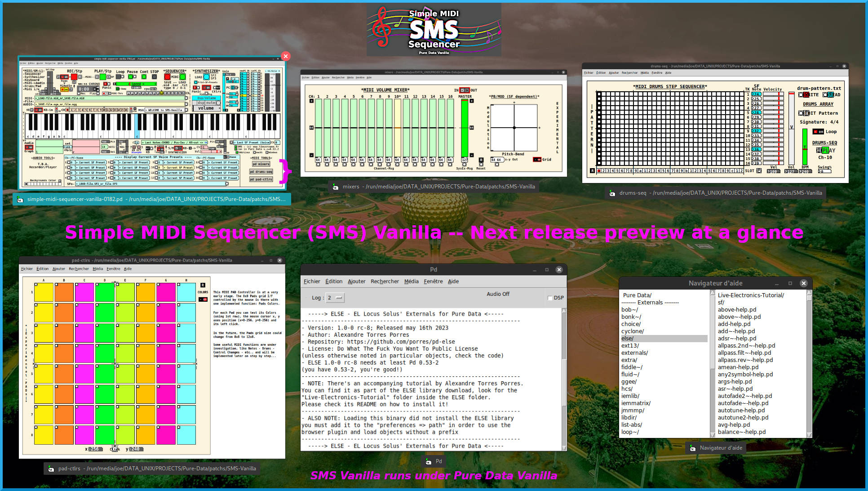This screenshot has height=491, width=868.
Task: Close the main sequencer window preview
Action: (286, 56)
